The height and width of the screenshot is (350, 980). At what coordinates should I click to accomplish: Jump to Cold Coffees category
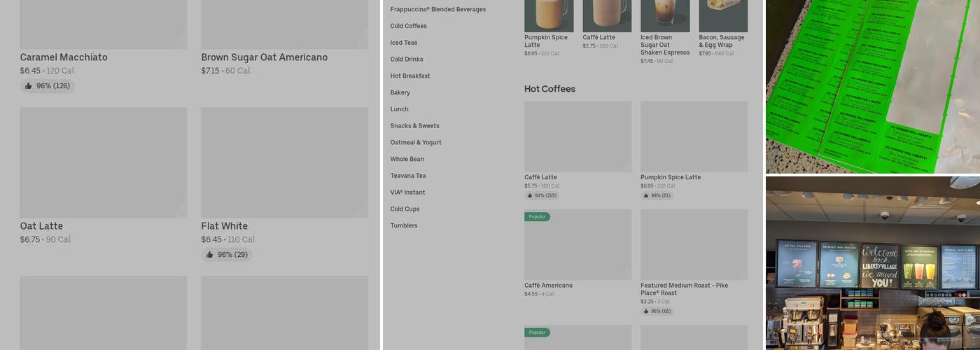409,26
